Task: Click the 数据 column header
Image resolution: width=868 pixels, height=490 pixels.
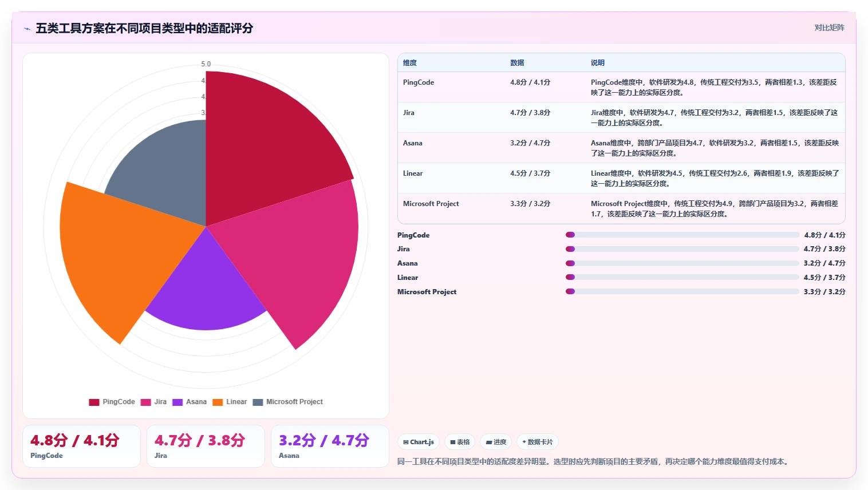Action: point(517,63)
